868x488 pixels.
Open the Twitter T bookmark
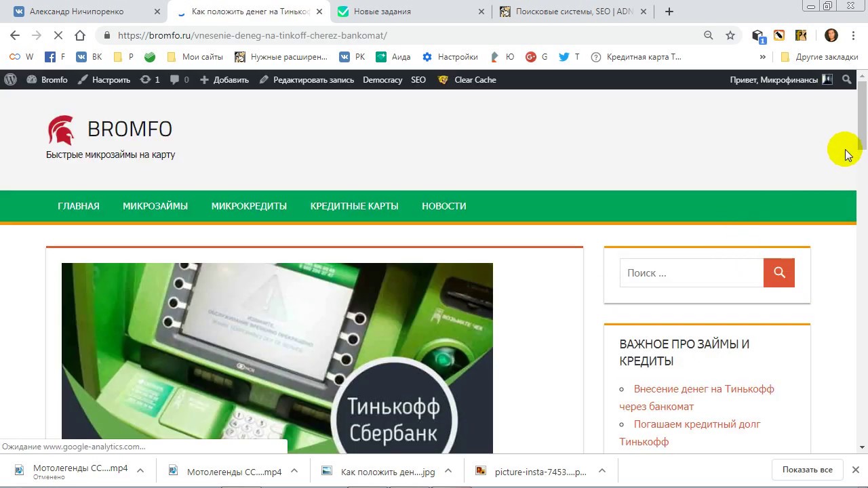click(569, 57)
